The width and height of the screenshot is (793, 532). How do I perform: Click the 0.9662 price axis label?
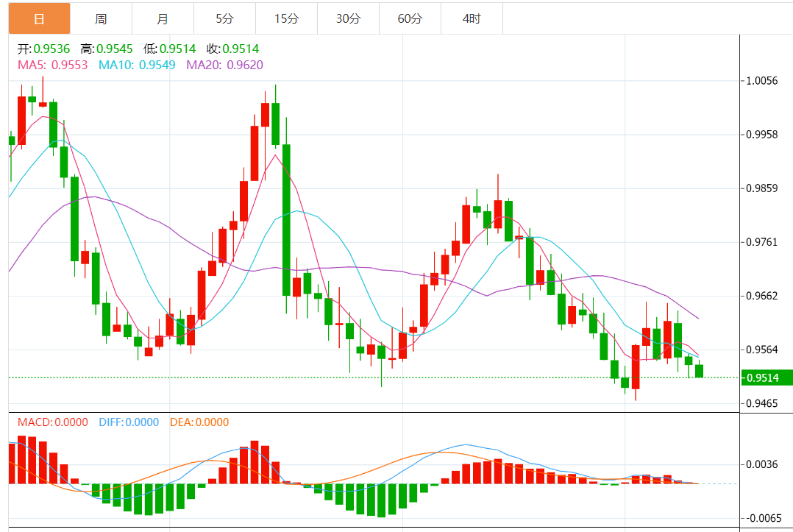coord(762,296)
